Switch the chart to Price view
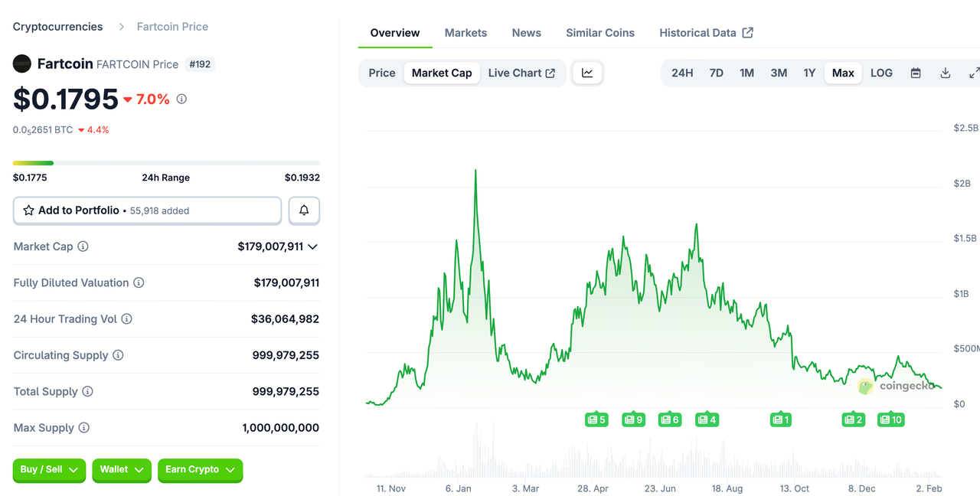 tap(382, 73)
